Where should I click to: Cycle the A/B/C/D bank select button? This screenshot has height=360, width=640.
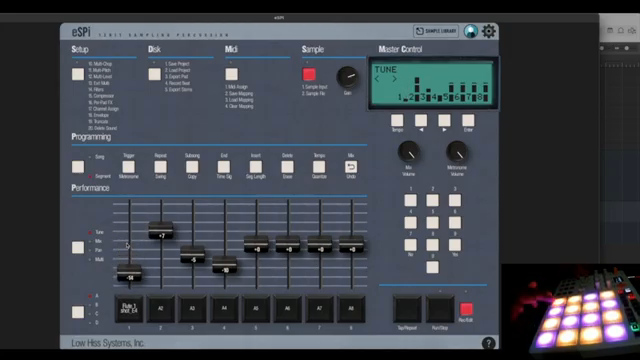tap(78, 312)
